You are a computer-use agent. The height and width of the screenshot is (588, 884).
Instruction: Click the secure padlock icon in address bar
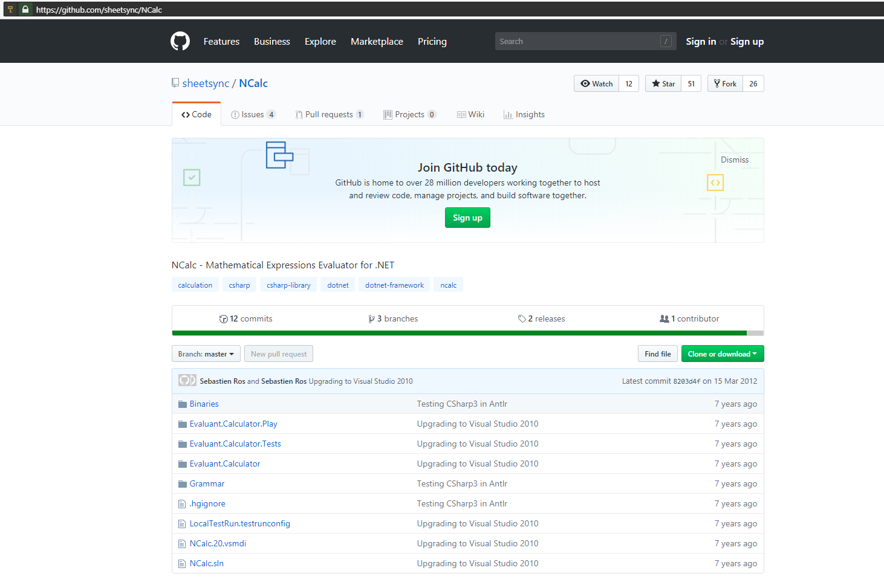[25, 10]
